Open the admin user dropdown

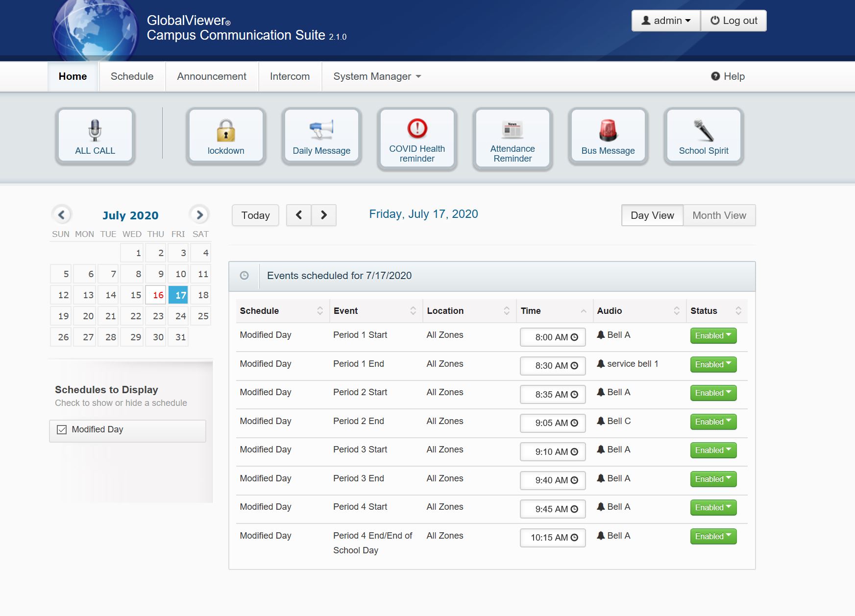[666, 21]
